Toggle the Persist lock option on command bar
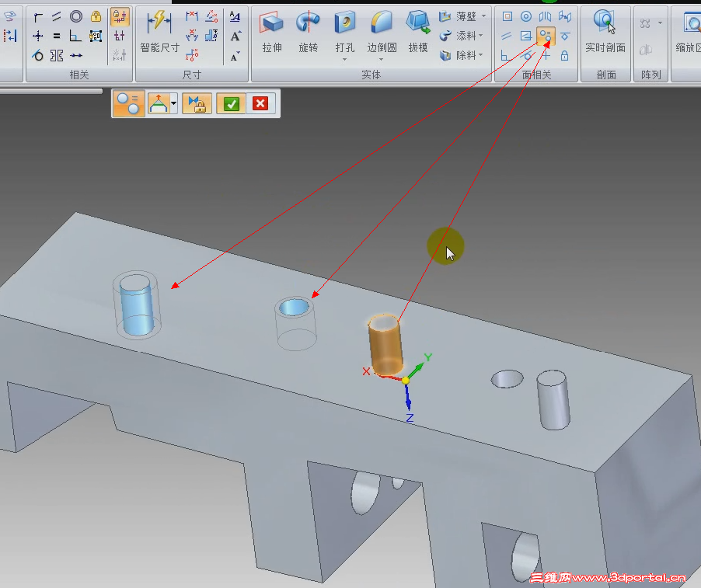Screen dimensions: 701x588 tap(197, 103)
